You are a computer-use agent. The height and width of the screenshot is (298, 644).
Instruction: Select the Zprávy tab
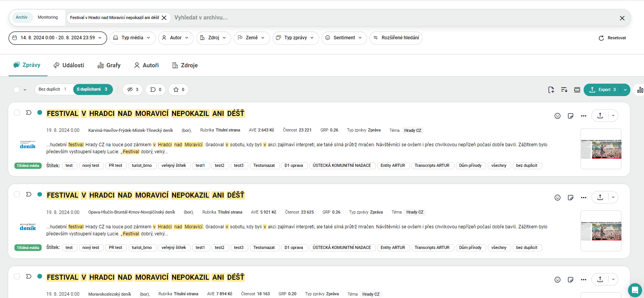27,65
